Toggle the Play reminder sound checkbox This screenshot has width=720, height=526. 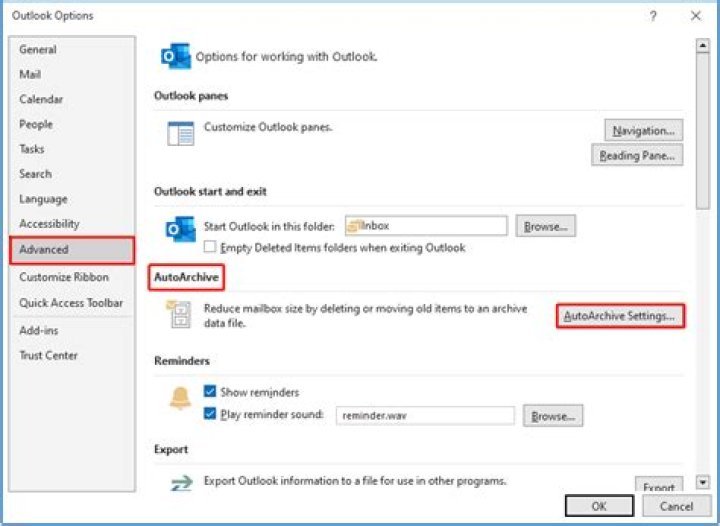pyautogui.click(x=210, y=414)
